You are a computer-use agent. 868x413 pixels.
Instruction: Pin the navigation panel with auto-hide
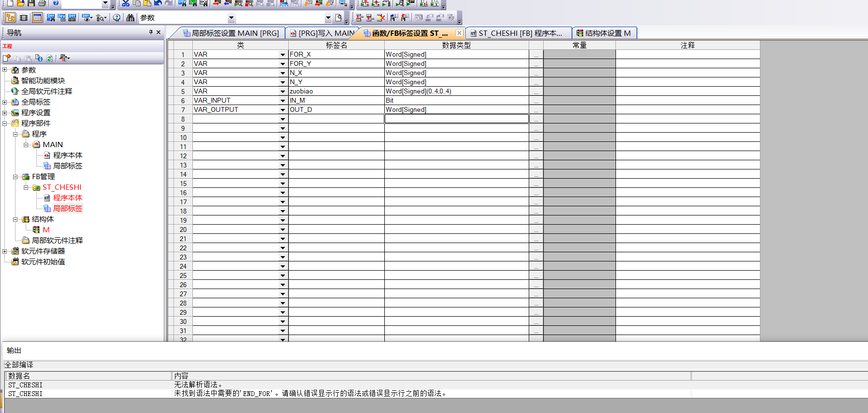coord(151,32)
